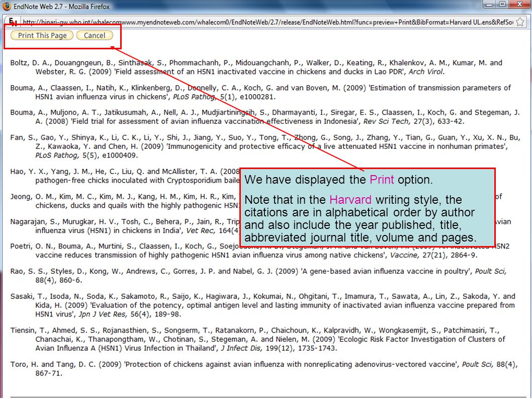
Task: Click 'Vaccine, 27(21), 2864-9' reference text
Action: [x=434, y=256]
